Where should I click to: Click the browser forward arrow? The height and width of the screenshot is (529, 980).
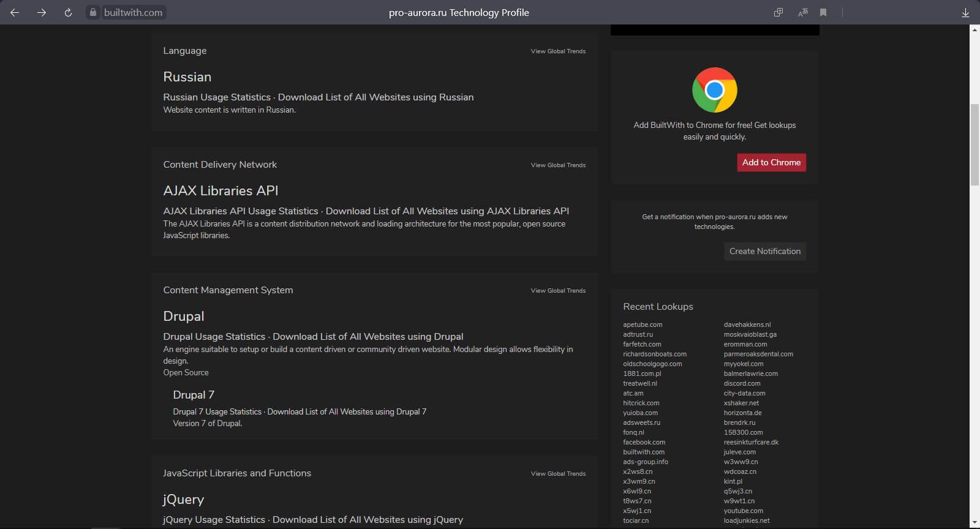click(x=42, y=12)
